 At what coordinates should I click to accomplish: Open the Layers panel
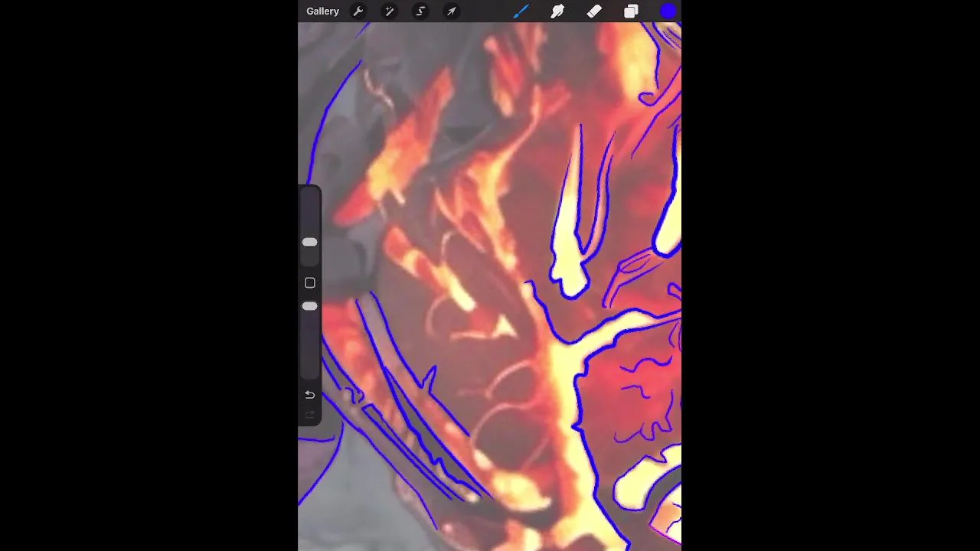click(x=631, y=11)
